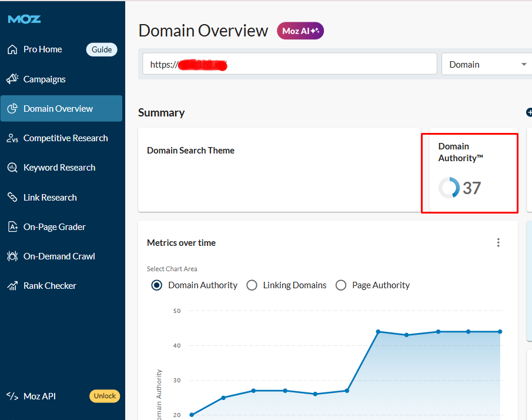The height and width of the screenshot is (420, 532).
Task: Expand the plus icon beside Summary
Action: pos(528,112)
